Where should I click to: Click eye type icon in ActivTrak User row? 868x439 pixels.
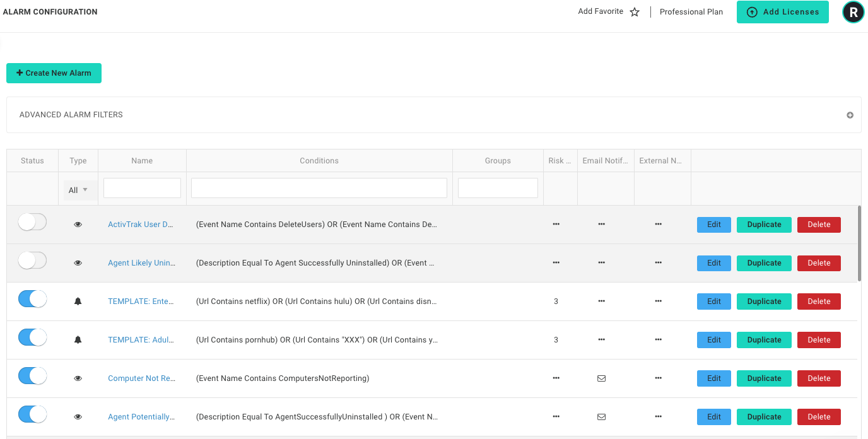pos(78,225)
